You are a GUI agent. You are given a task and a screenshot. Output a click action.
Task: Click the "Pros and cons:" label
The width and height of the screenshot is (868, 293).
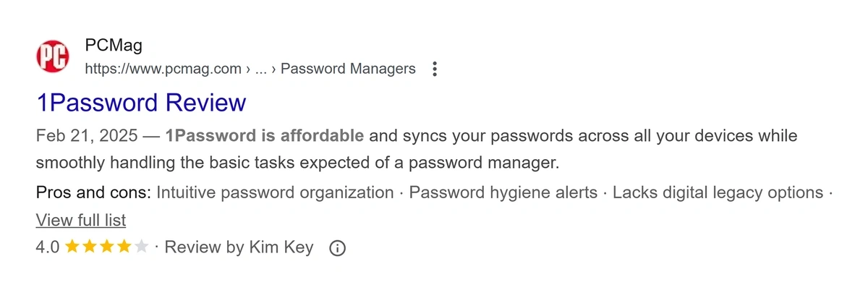(x=93, y=193)
